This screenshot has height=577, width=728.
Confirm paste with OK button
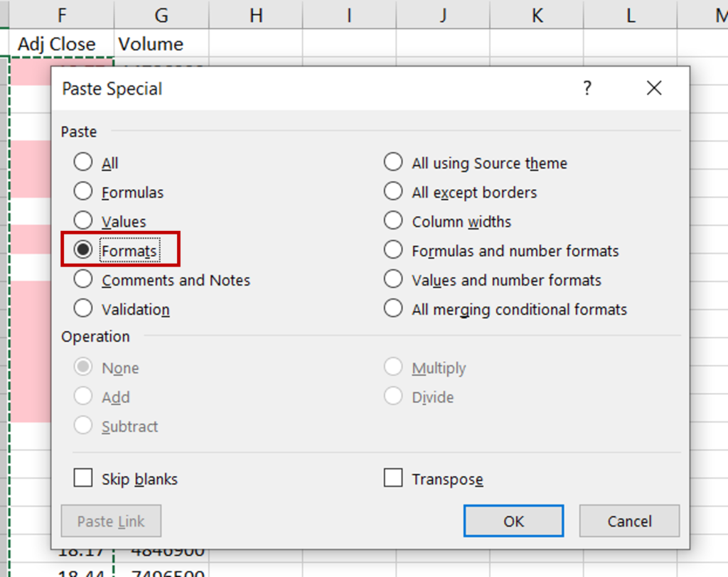point(513,521)
